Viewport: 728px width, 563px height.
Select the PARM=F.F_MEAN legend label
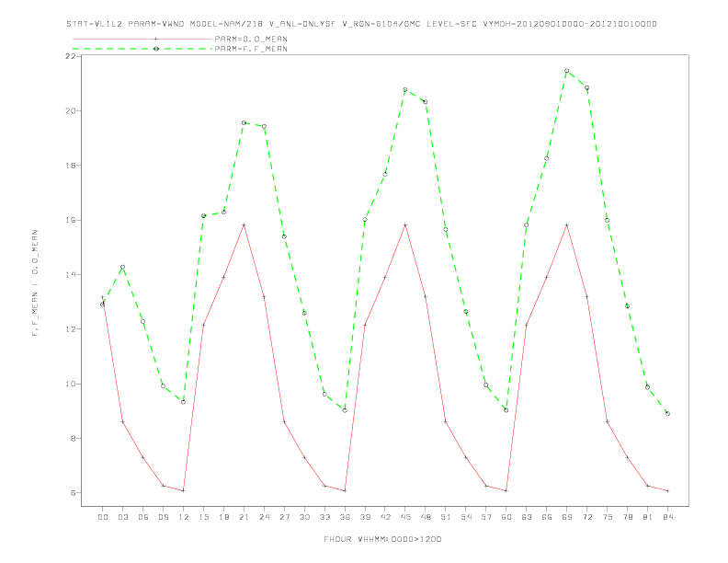click(x=251, y=49)
